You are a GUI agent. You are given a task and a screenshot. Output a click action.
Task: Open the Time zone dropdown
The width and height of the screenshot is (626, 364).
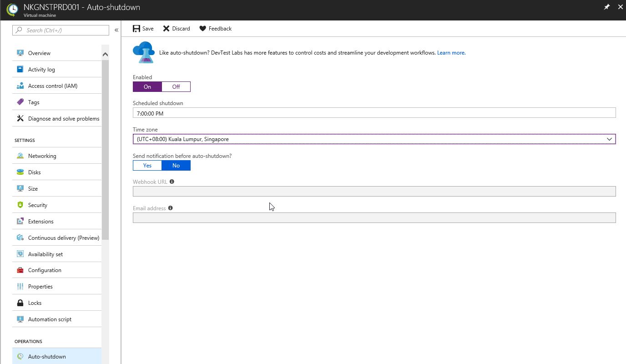pos(374,139)
